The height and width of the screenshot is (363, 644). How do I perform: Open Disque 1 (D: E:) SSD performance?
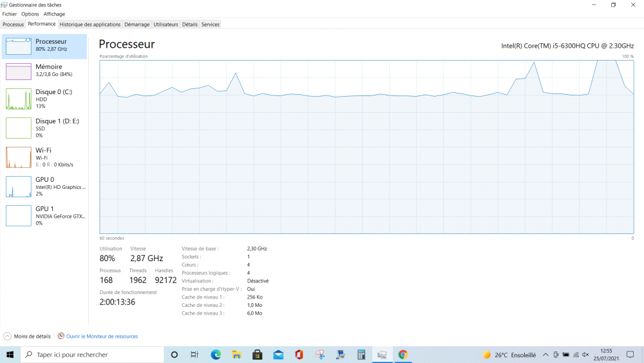pyautogui.click(x=44, y=128)
